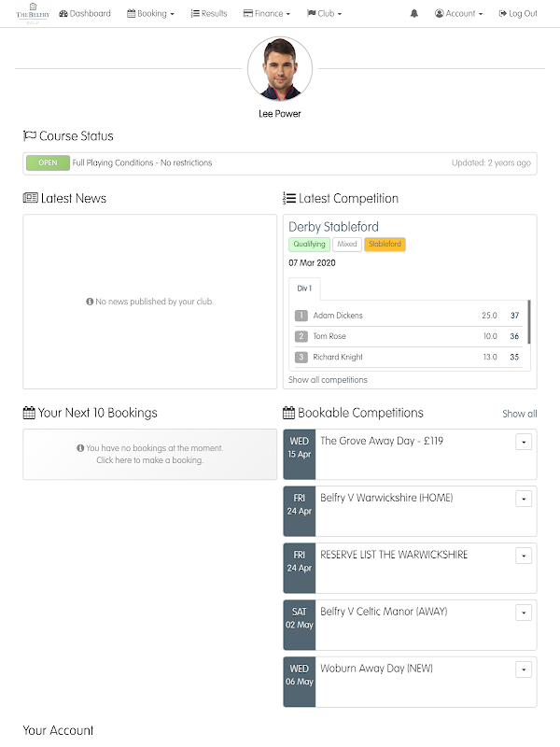This screenshot has height=747, width=560.
Task: Click the Latest News newspaper icon
Action: click(30, 198)
